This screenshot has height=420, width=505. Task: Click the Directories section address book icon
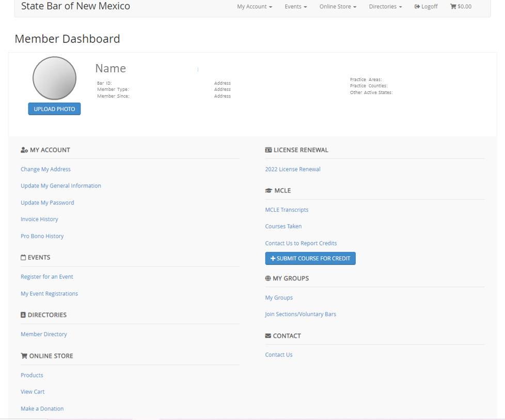click(23, 315)
